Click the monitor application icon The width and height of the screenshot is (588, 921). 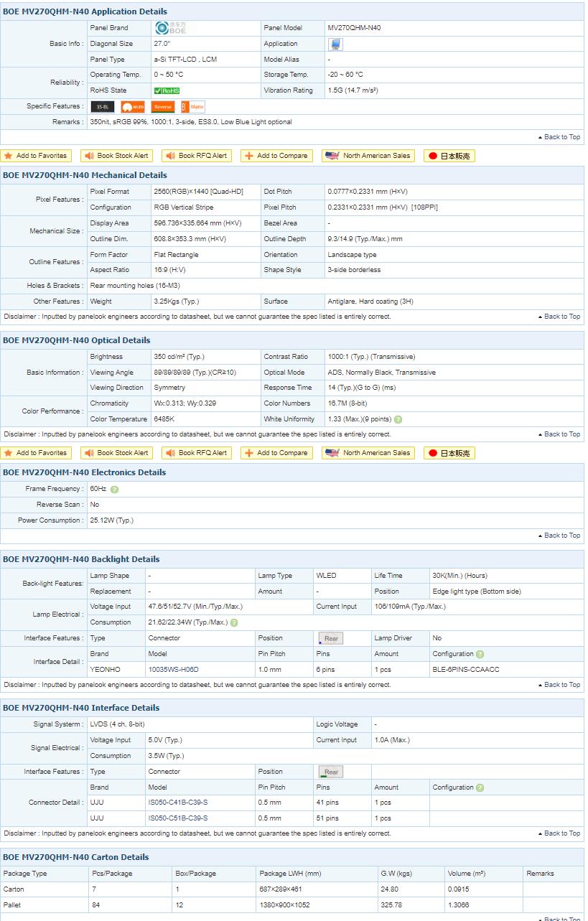tap(335, 44)
